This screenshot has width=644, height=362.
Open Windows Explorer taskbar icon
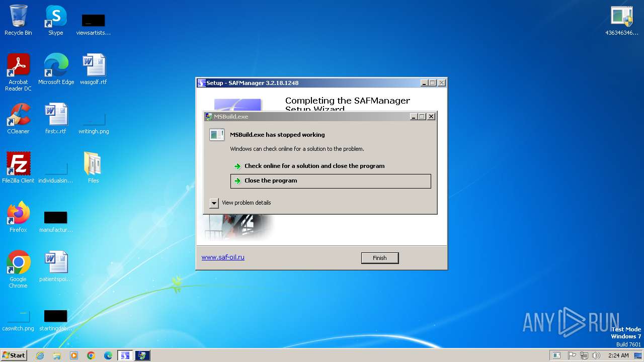57,355
